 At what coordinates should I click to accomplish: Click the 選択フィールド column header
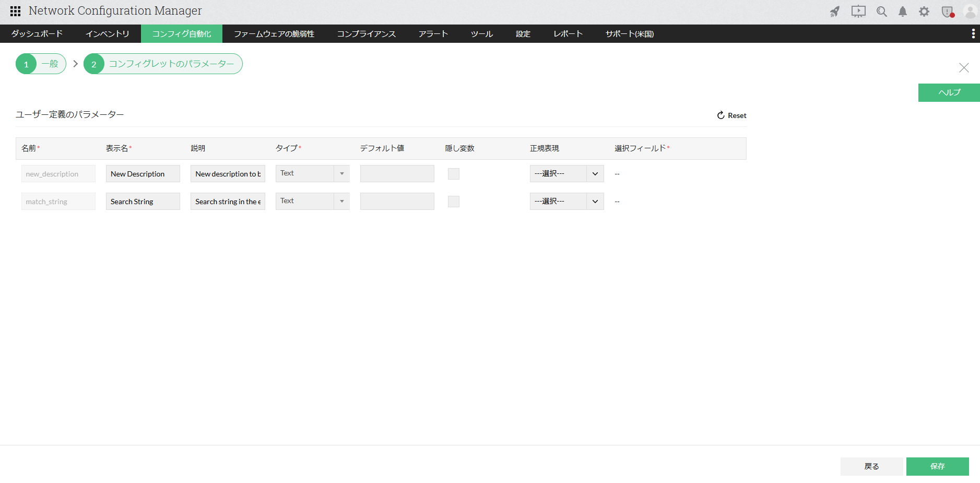642,148
